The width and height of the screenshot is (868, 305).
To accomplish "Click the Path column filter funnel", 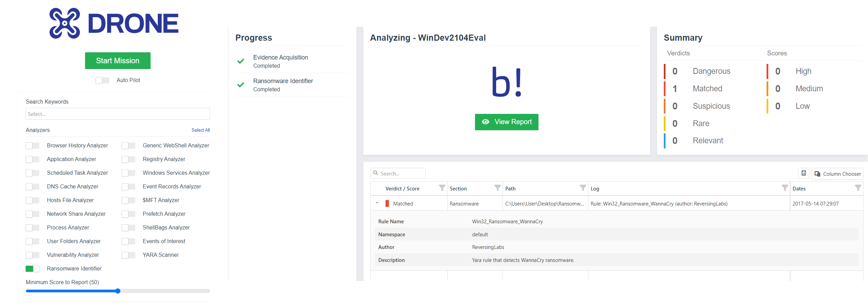I will tap(583, 188).
